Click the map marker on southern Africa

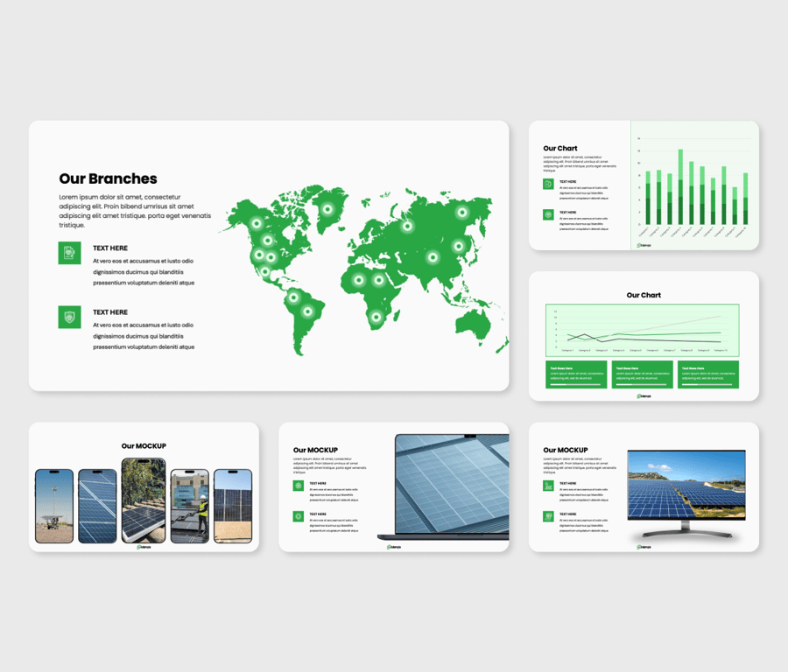click(x=376, y=317)
